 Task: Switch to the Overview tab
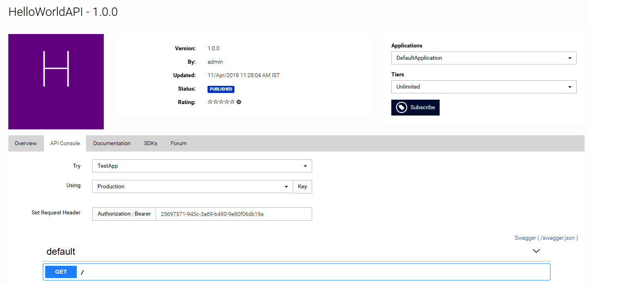pyautogui.click(x=26, y=144)
